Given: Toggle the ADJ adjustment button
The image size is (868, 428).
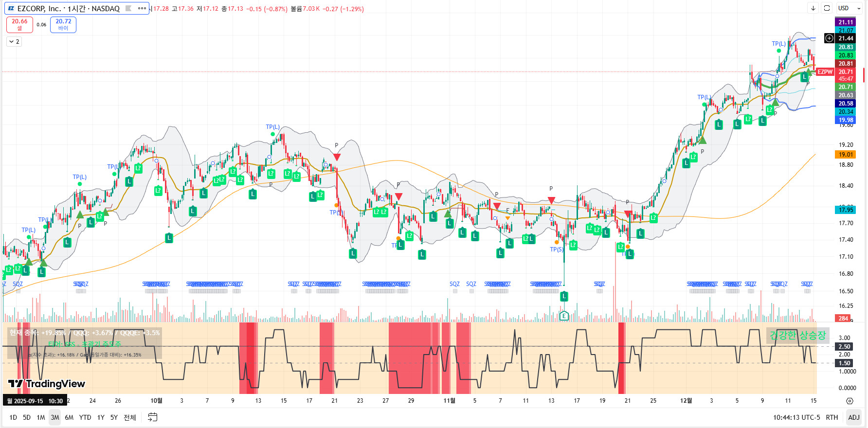Looking at the screenshot, I should [854, 417].
